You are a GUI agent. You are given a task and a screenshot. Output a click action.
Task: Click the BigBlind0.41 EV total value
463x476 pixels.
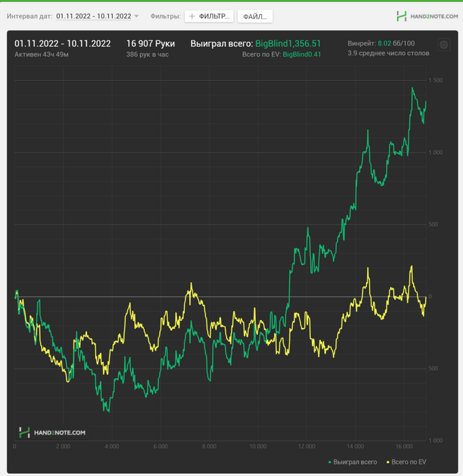(x=302, y=54)
